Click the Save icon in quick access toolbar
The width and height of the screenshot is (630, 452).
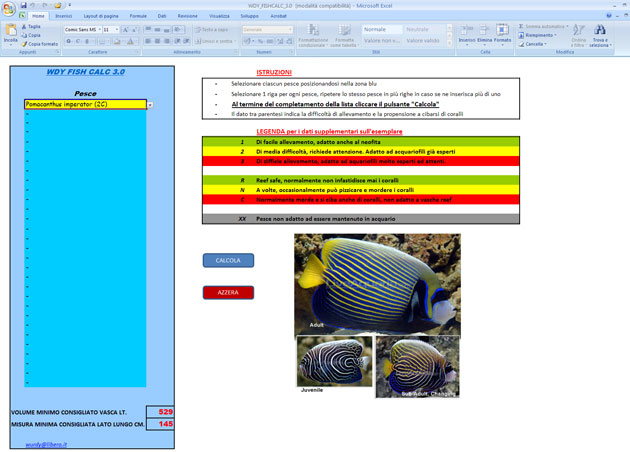pos(23,5)
